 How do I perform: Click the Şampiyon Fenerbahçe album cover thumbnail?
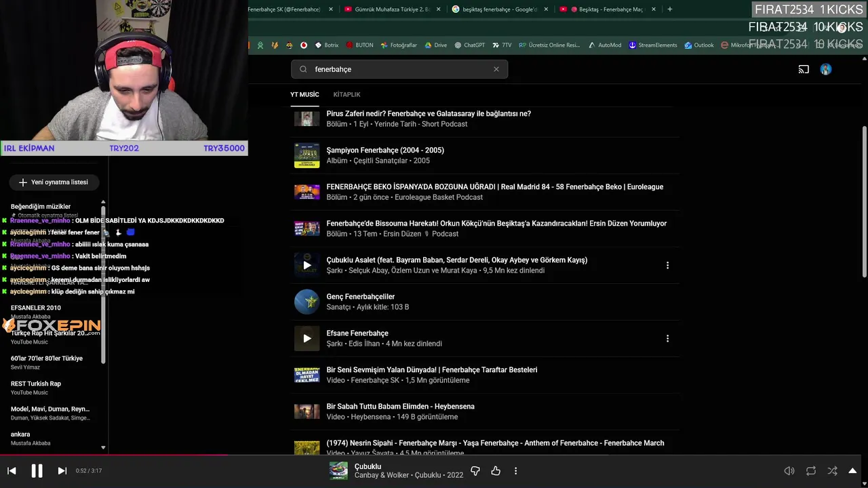click(307, 155)
